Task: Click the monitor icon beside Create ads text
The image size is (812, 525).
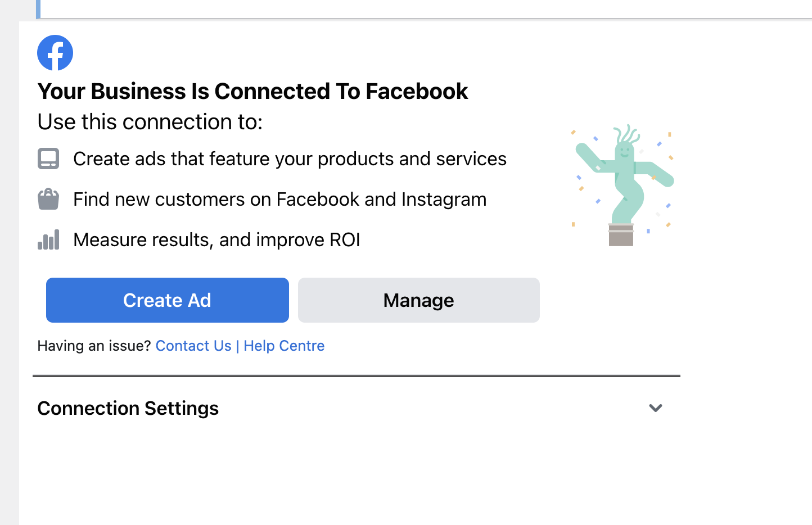Action: (x=48, y=159)
